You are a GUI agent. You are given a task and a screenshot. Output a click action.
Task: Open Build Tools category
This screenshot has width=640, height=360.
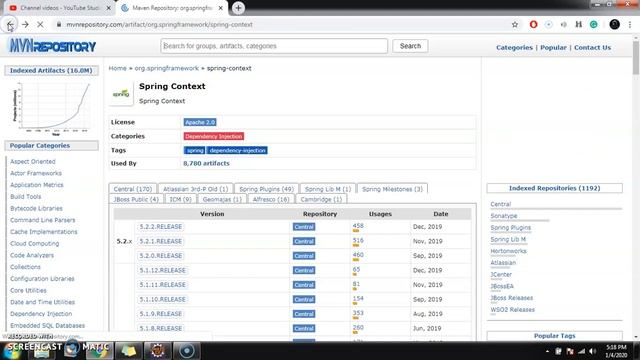(26, 197)
